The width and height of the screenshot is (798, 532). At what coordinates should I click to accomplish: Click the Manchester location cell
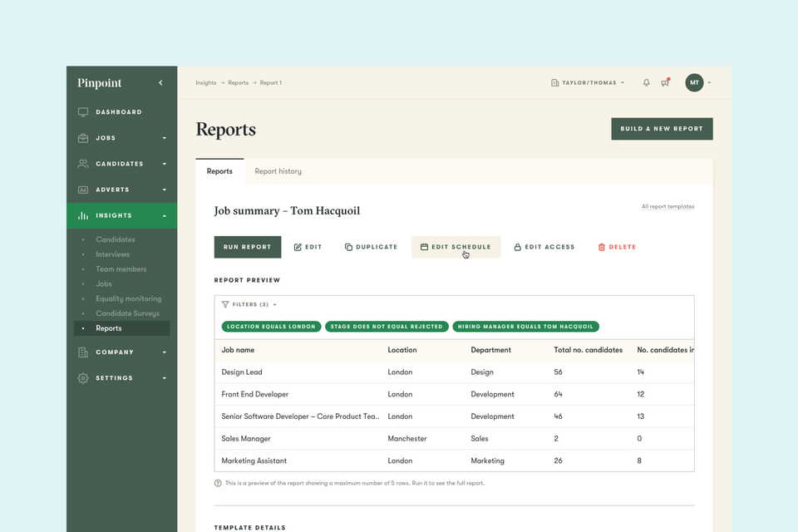click(407, 438)
